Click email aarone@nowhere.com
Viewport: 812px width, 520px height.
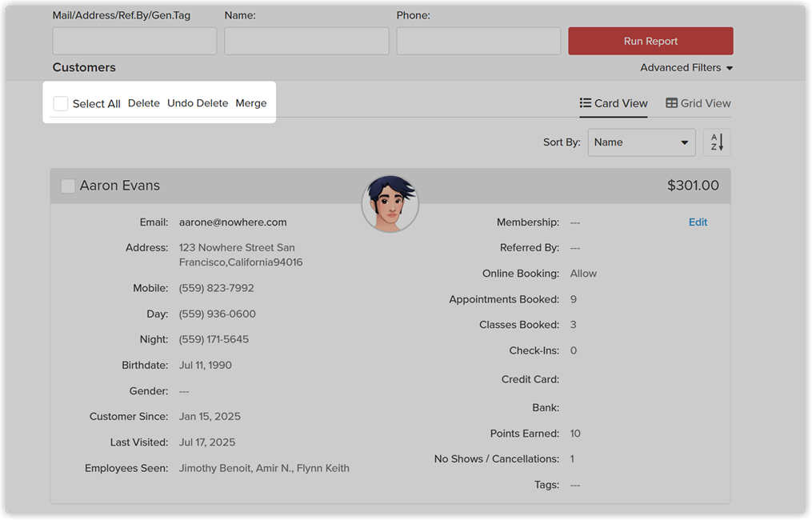pos(233,222)
